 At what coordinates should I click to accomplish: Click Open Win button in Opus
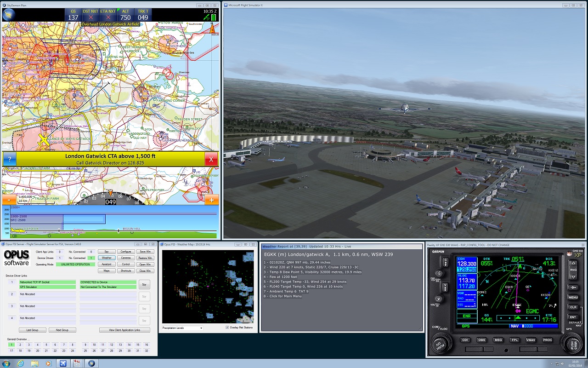tap(145, 264)
